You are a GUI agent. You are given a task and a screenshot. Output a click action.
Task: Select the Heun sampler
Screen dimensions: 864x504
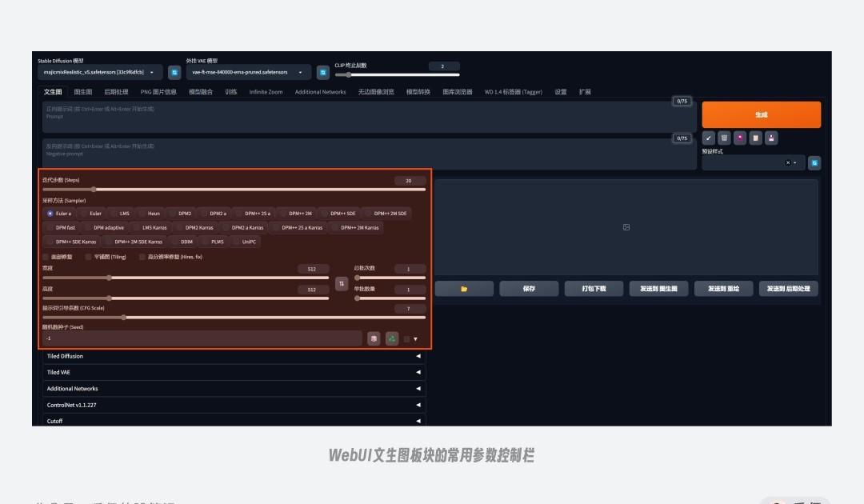point(150,213)
